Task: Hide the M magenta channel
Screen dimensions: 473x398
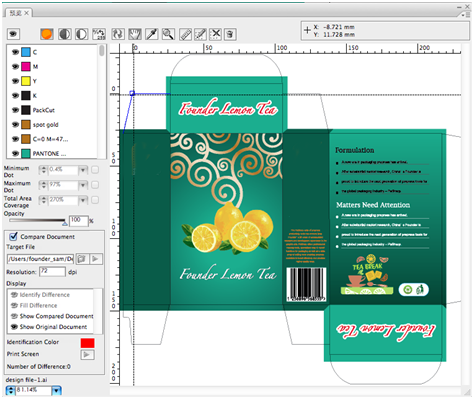Action: click(x=15, y=67)
